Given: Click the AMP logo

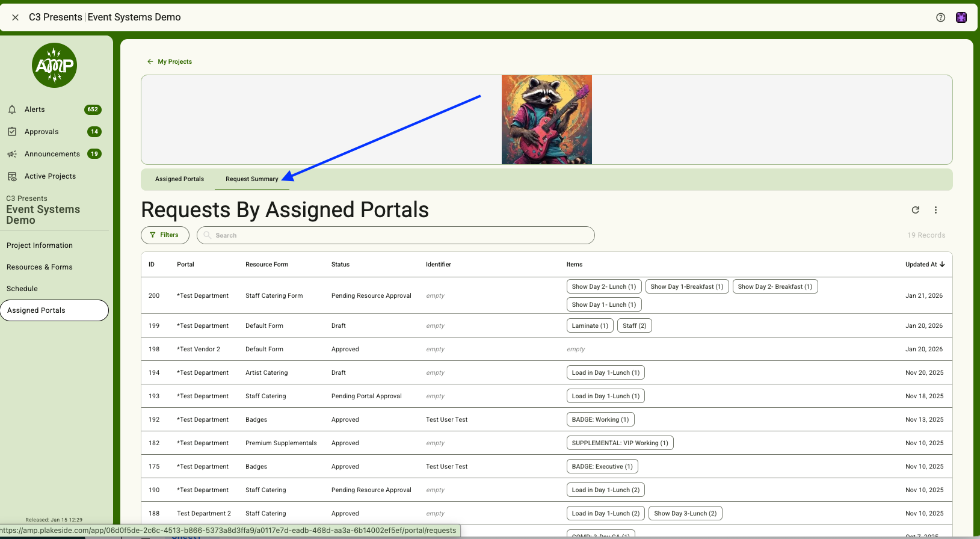Looking at the screenshot, I should [54, 65].
